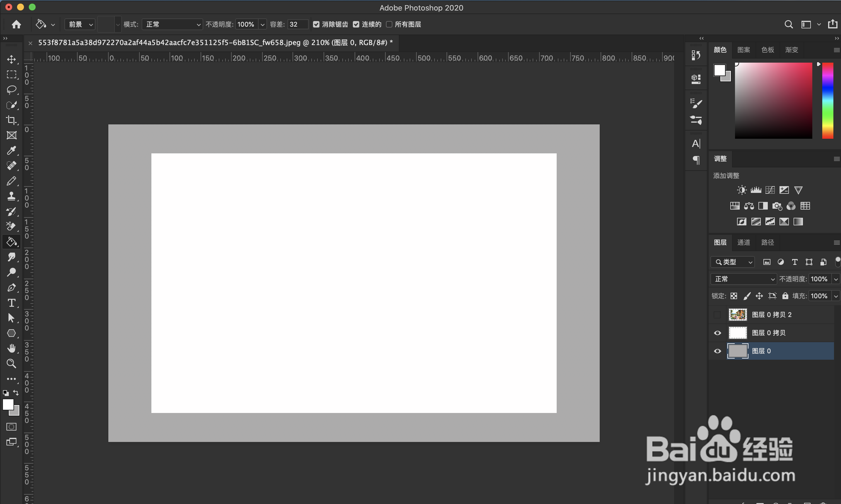Select the Hand tool

click(x=11, y=348)
